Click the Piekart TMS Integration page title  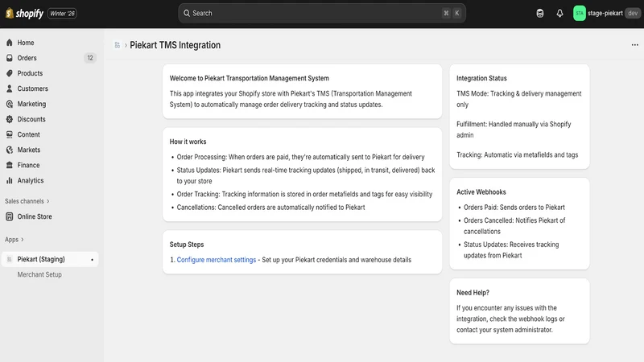(175, 45)
